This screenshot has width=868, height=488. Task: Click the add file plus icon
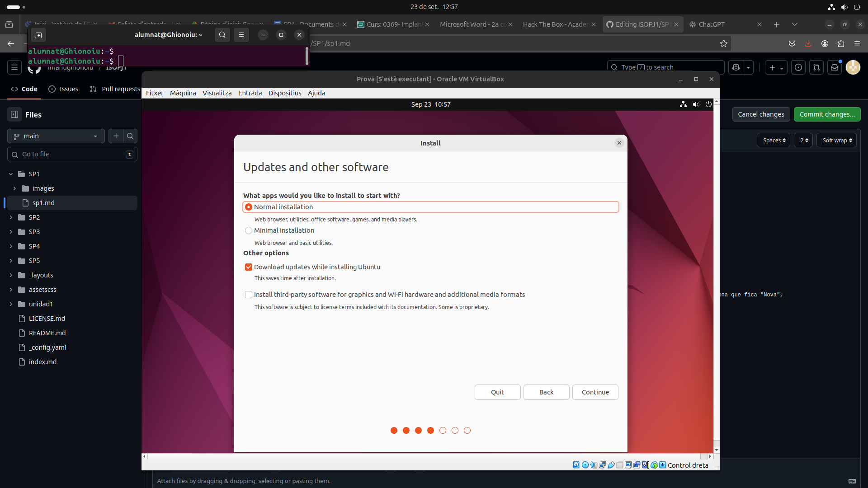[116, 136]
